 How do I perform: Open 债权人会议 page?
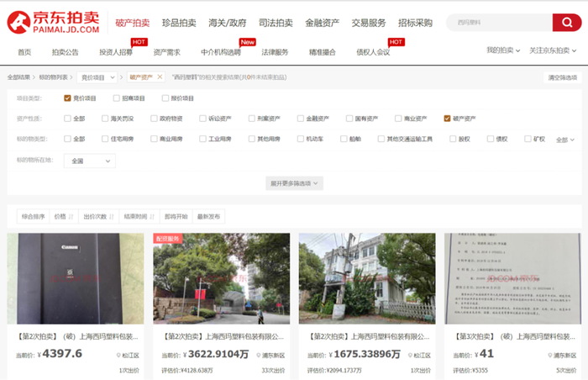tap(373, 52)
